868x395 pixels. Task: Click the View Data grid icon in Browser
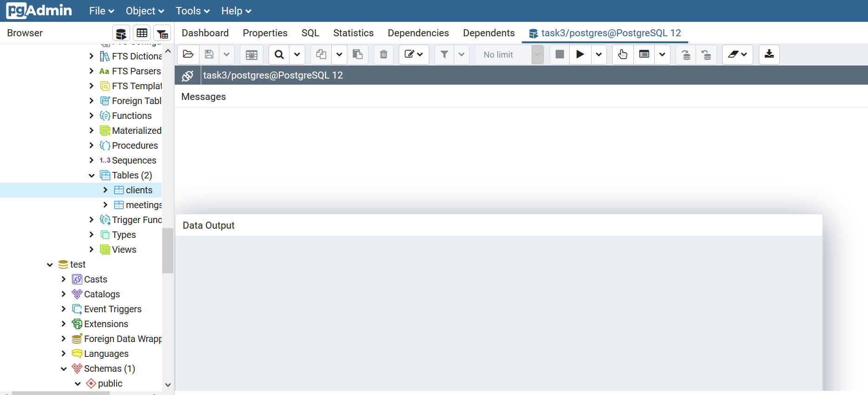(142, 33)
